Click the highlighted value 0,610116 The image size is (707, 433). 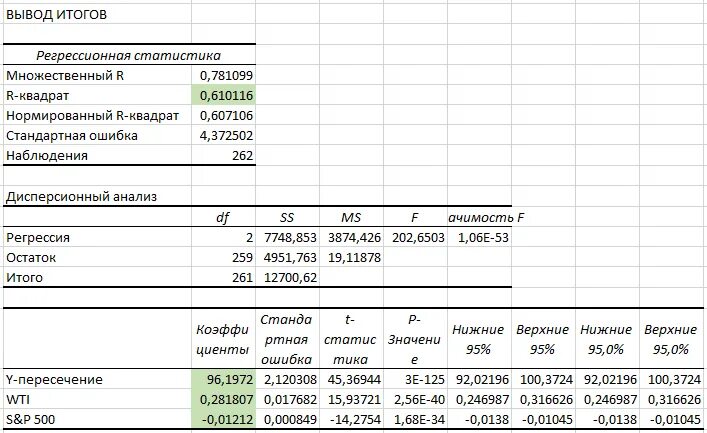(x=226, y=96)
